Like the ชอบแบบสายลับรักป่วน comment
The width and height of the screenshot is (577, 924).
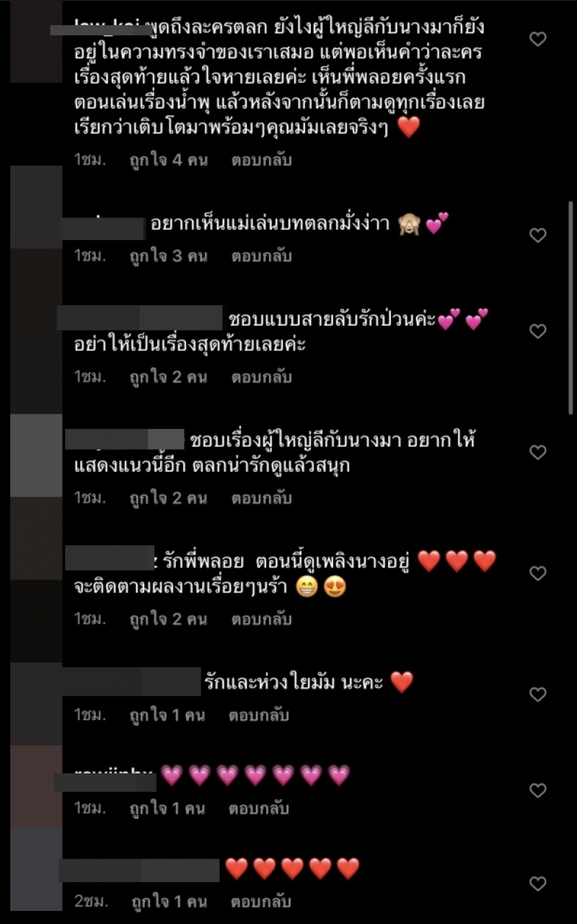coord(538,332)
